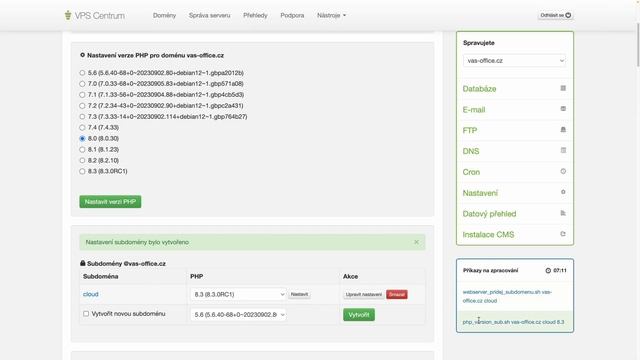Select PHP 7.2 radio button
The height and width of the screenshot is (360, 640).
(82, 106)
